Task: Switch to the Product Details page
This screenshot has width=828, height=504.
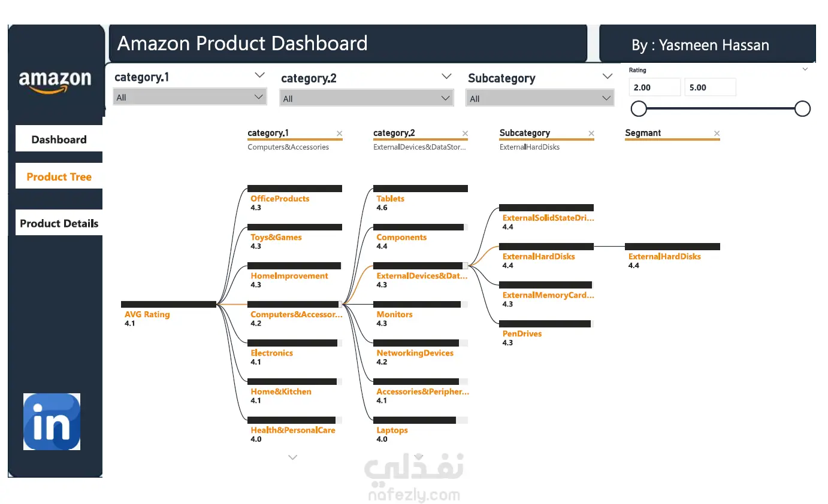Action: 59,223
